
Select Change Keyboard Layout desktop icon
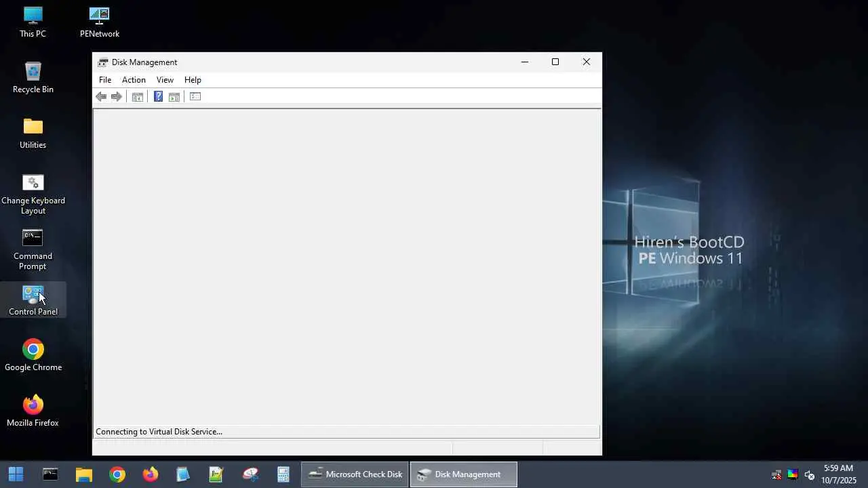pos(33,195)
